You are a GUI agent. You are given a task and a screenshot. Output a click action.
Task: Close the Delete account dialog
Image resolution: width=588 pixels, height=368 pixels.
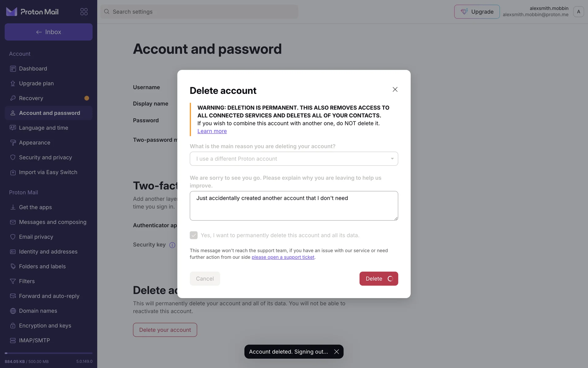click(x=395, y=89)
